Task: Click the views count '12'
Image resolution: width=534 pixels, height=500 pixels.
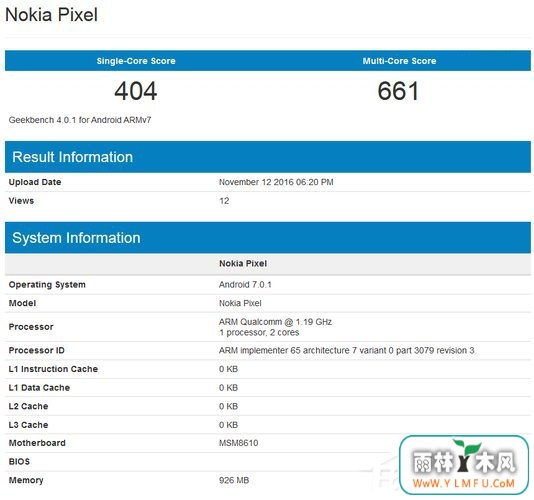Action: pyautogui.click(x=224, y=201)
